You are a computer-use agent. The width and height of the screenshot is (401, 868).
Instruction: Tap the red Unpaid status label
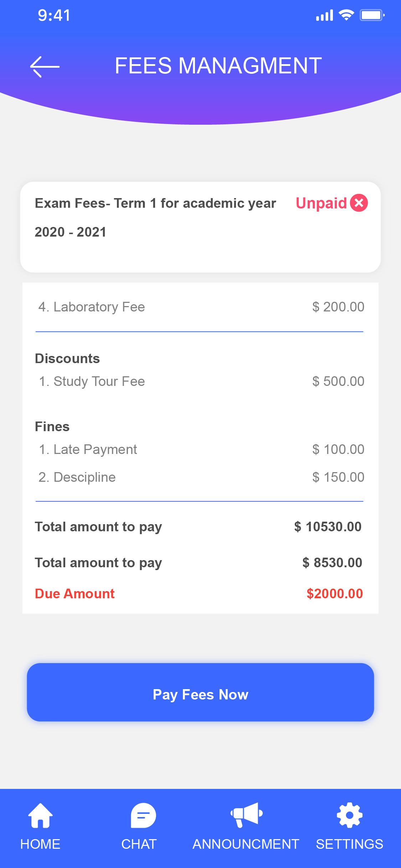pyautogui.click(x=321, y=203)
